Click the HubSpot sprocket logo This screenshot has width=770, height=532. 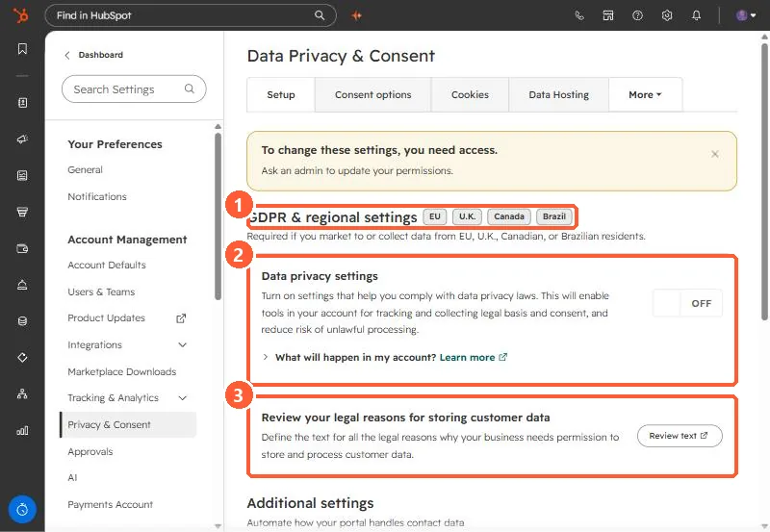[20, 15]
